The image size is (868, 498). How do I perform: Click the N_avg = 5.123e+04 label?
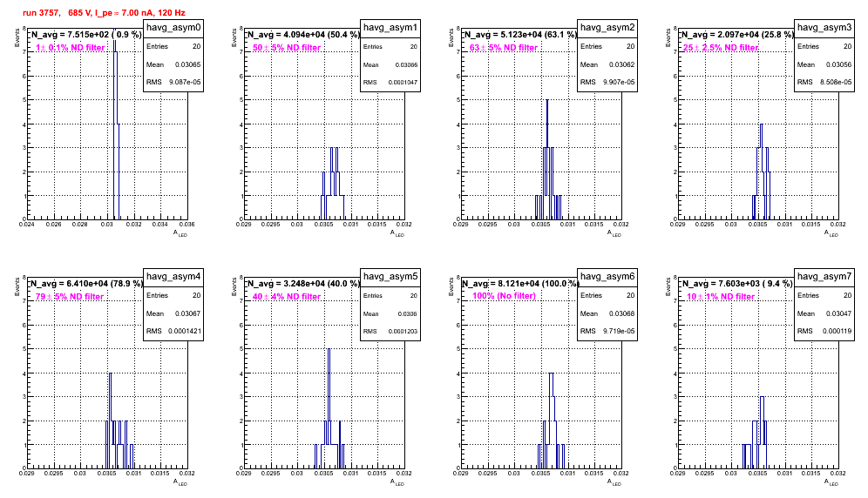(x=519, y=35)
